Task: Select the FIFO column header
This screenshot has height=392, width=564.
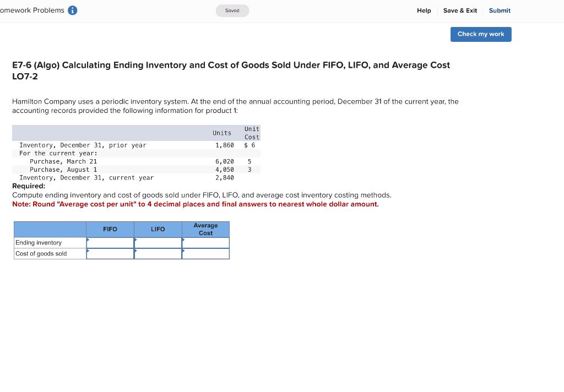Action: (110, 229)
